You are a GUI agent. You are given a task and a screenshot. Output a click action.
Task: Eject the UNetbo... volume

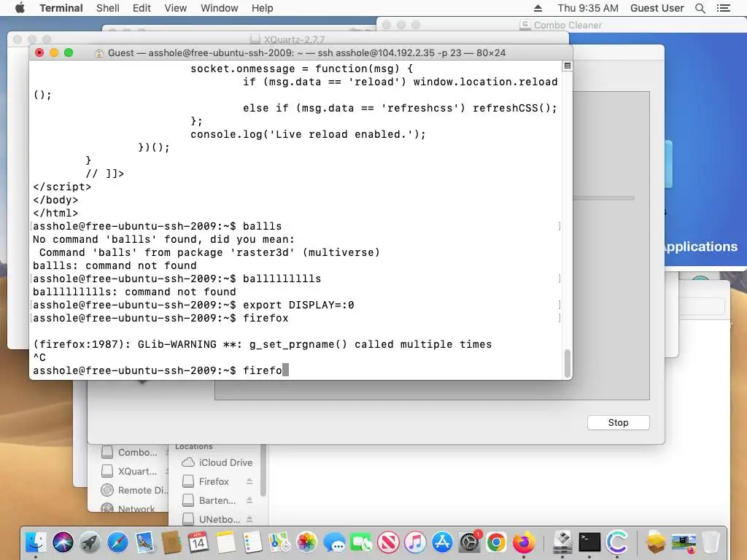pos(249,519)
